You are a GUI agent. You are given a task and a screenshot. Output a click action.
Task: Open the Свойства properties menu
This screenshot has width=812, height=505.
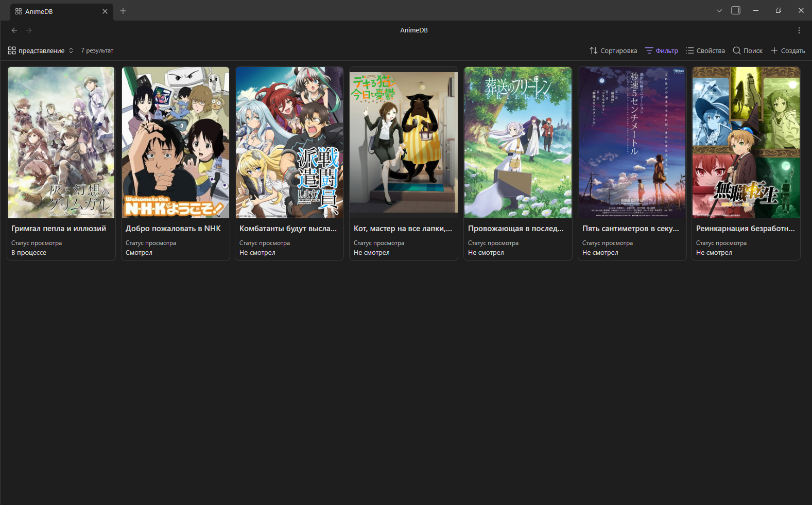tap(705, 50)
